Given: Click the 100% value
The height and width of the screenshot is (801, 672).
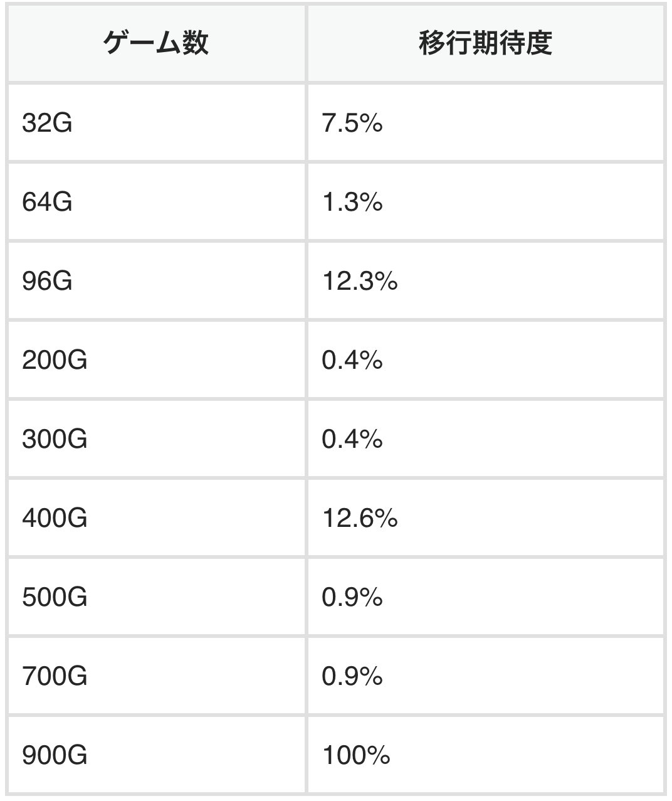Looking at the screenshot, I should (x=356, y=755).
